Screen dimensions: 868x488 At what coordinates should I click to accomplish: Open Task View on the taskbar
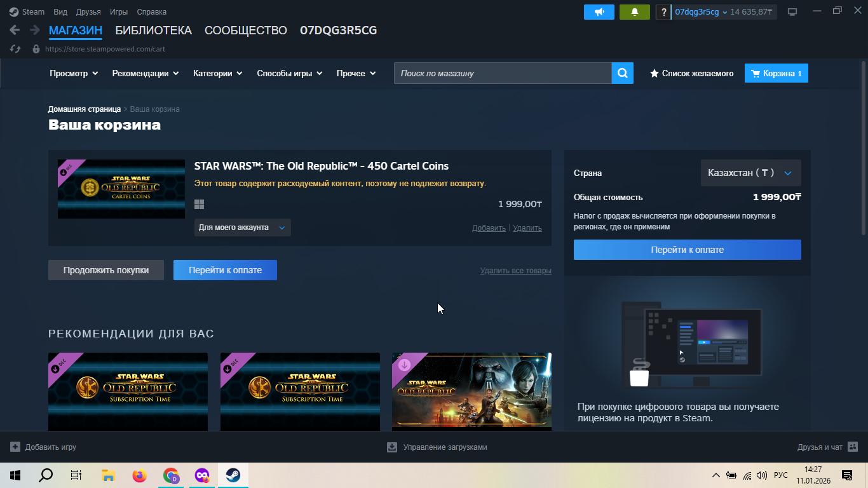(x=76, y=475)
